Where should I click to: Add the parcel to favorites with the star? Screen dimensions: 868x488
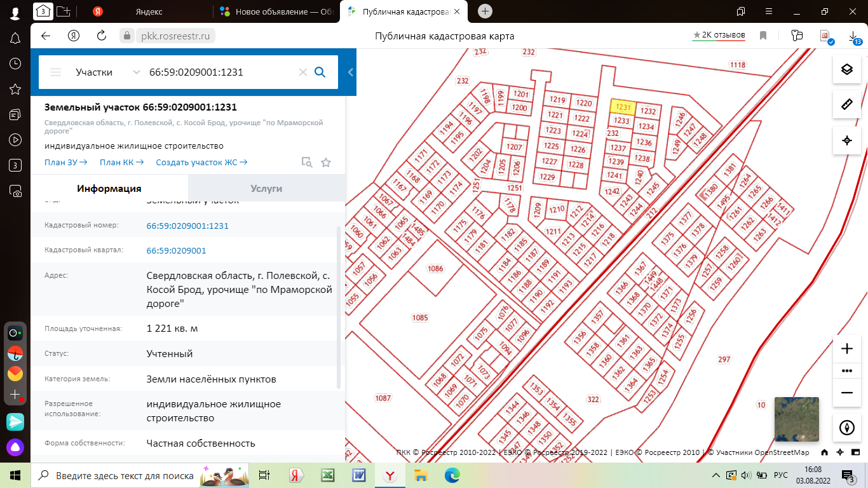click(x=326, y=163)
